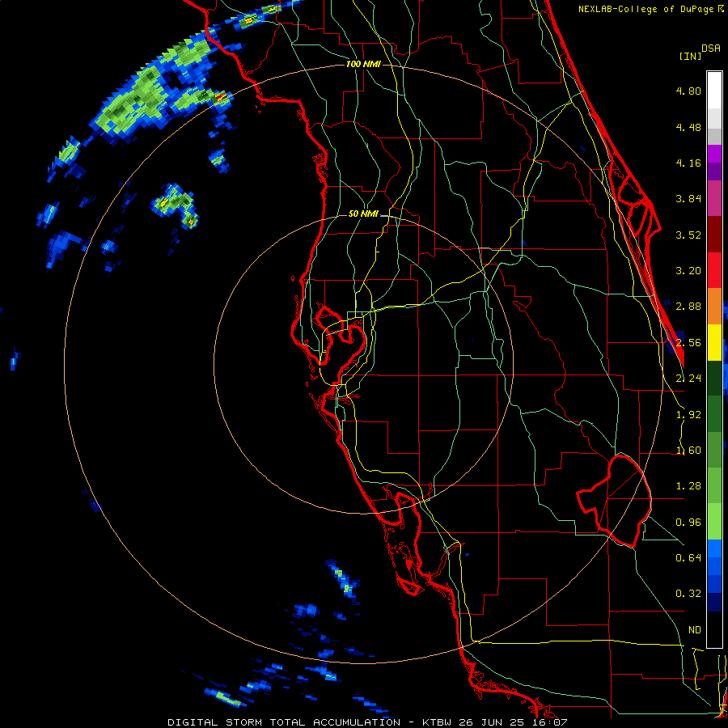Click the 3.20 legend value

(x=688, y=270)
